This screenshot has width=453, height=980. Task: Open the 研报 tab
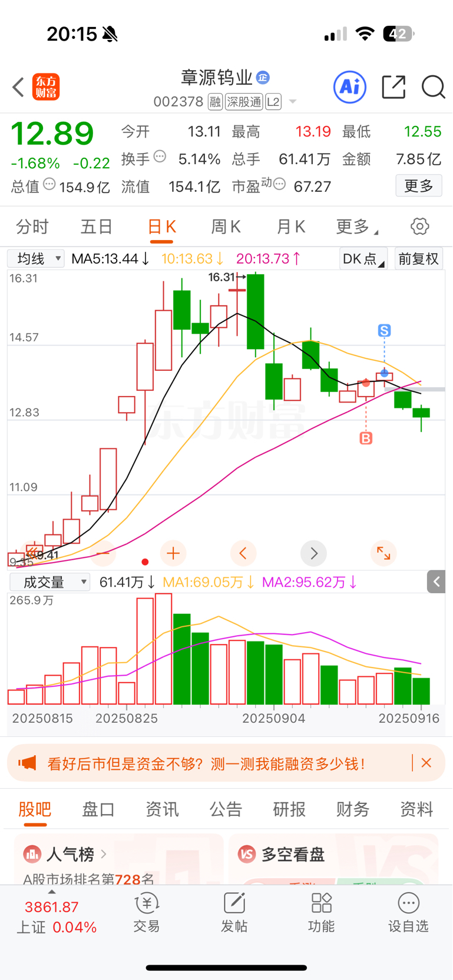(x=289, y=809)
